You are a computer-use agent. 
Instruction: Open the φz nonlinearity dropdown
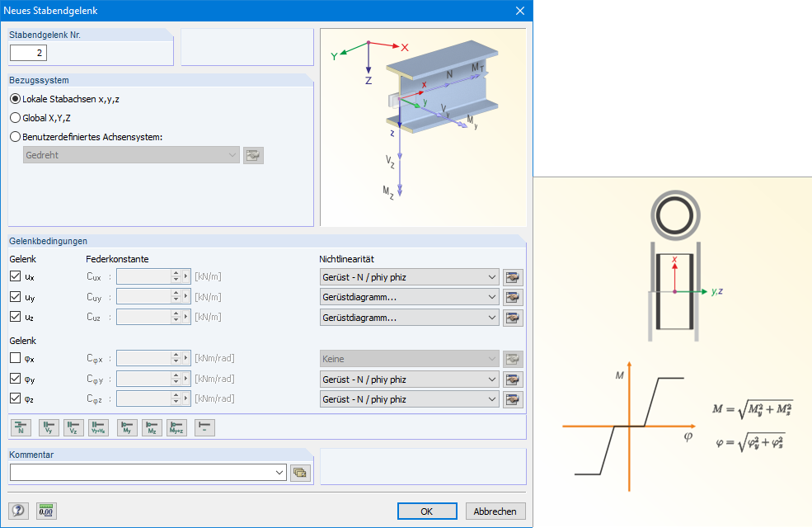pyautogui.click(x=409, y=399)
